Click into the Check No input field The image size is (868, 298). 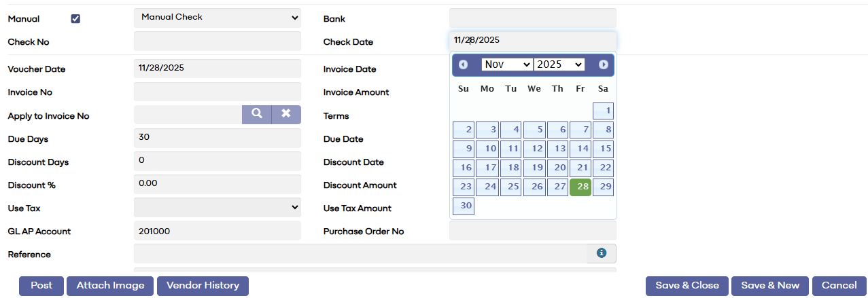tap(218, 41)
